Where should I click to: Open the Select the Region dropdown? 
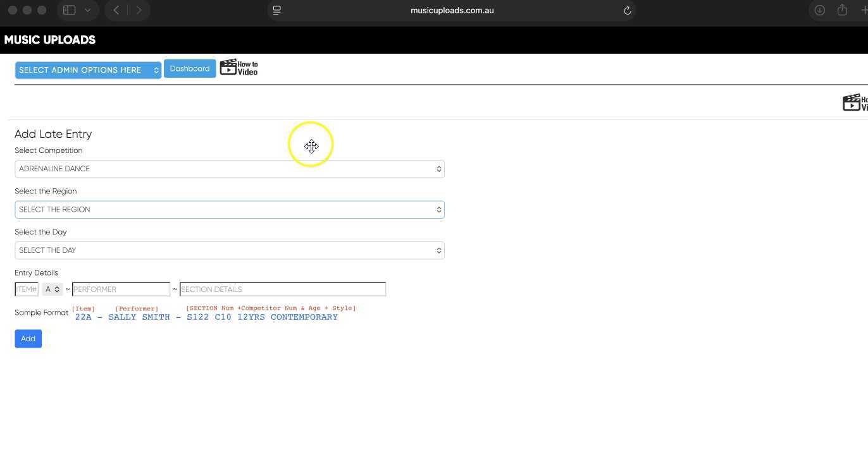[x=229, y=210]
